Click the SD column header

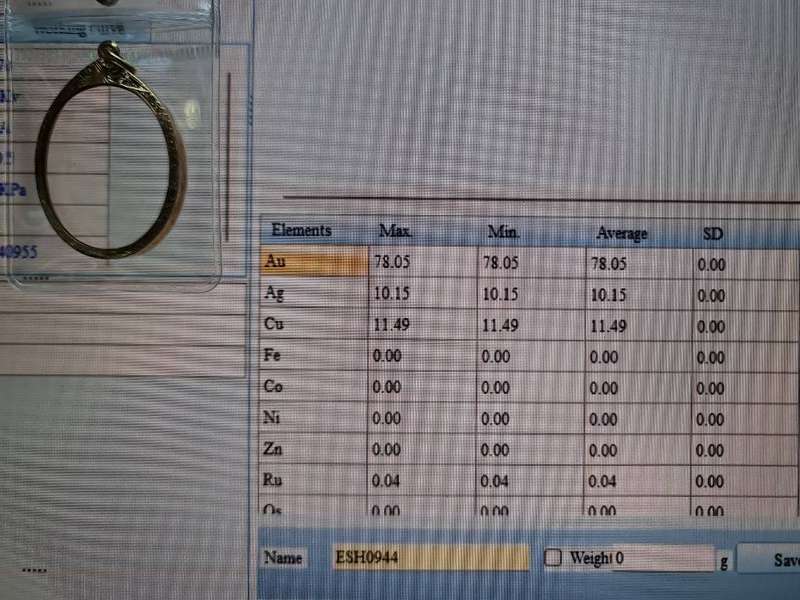(713, 234)
